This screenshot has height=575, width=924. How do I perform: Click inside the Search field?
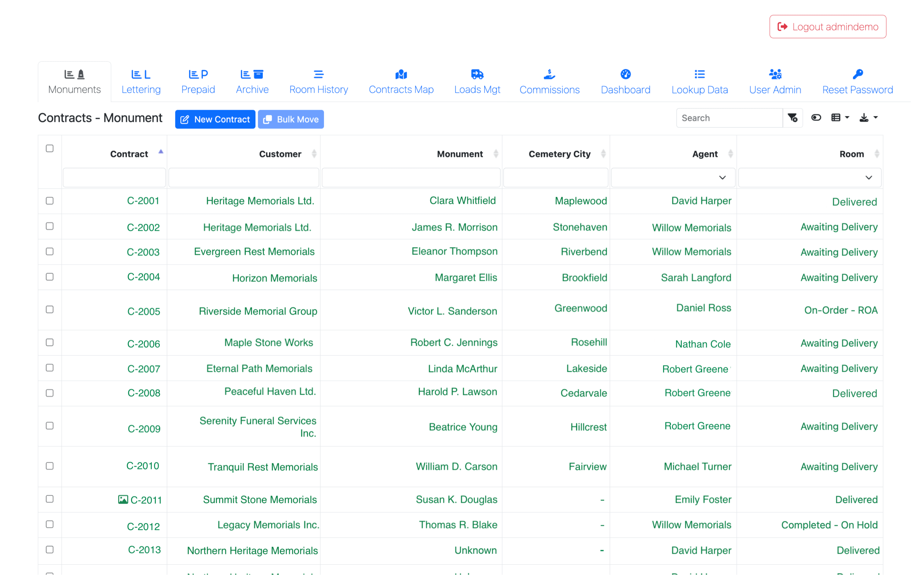(729, 118)
